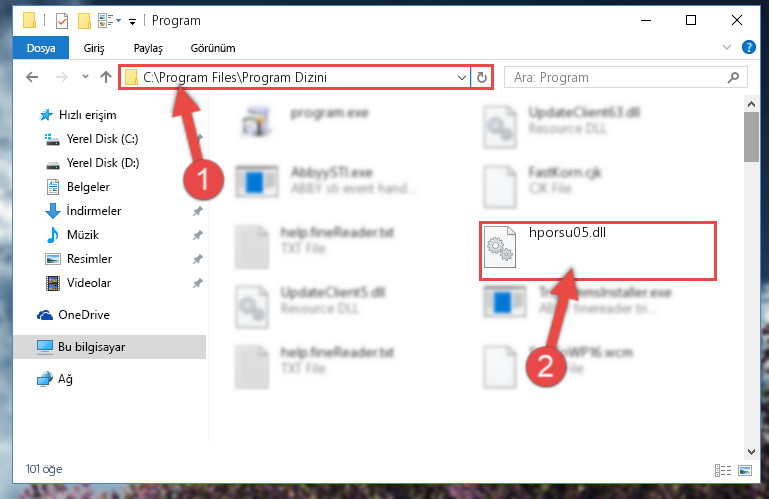Image resolution: width=769 pixels, height=499 pixels.
Task: Open the Dosya menu tab
Action: coord(41,48)
